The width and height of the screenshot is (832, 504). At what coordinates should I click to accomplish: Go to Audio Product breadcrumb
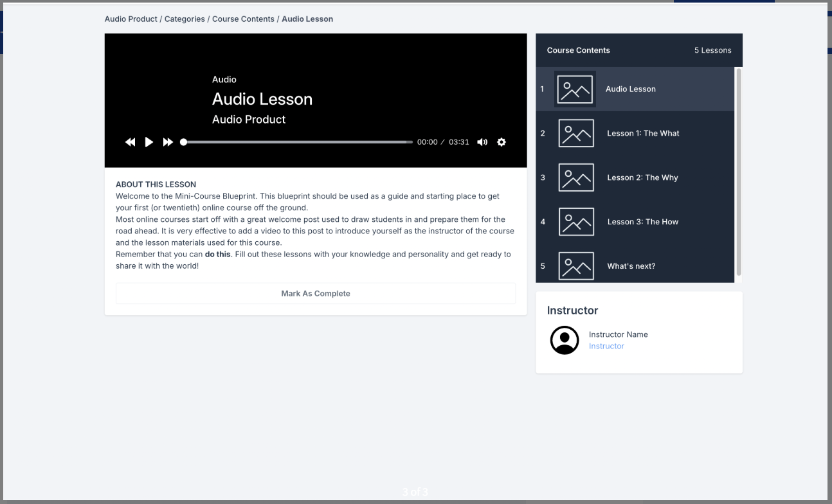click(131, 19)
